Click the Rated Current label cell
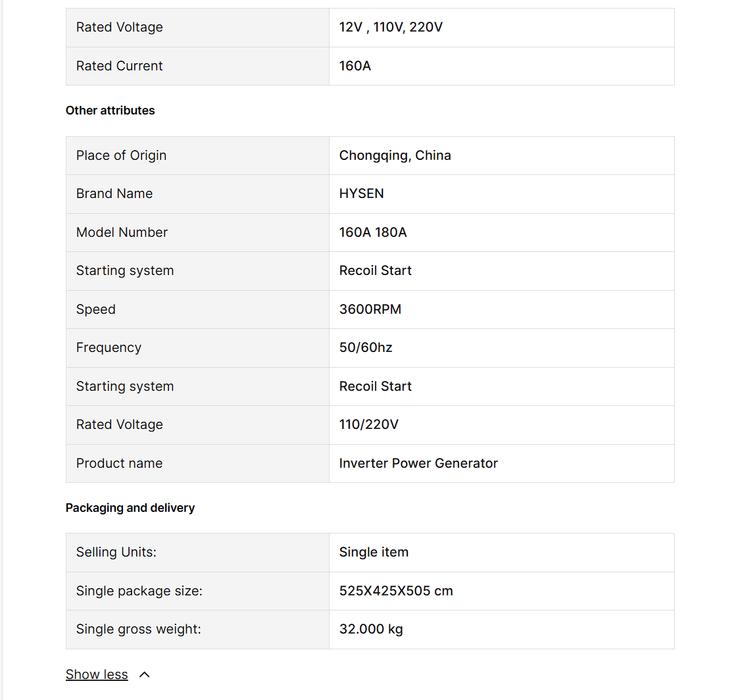 point(120,66)
